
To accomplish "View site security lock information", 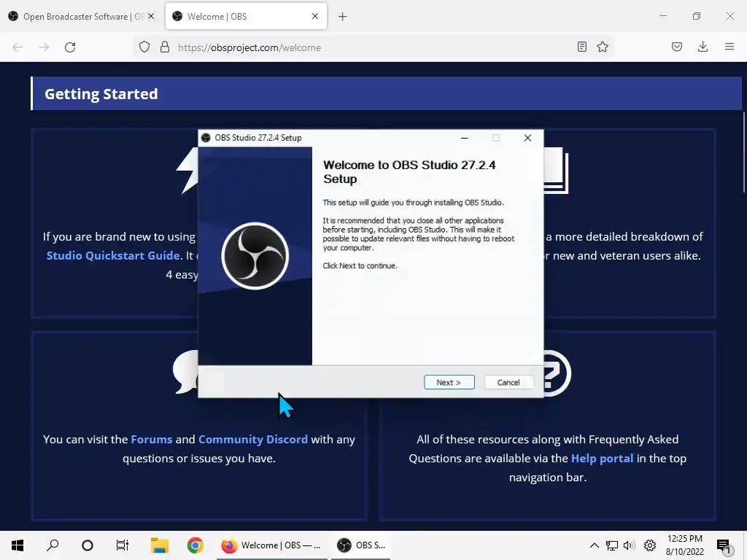I will pyautogui.click(x=165, y=47).
